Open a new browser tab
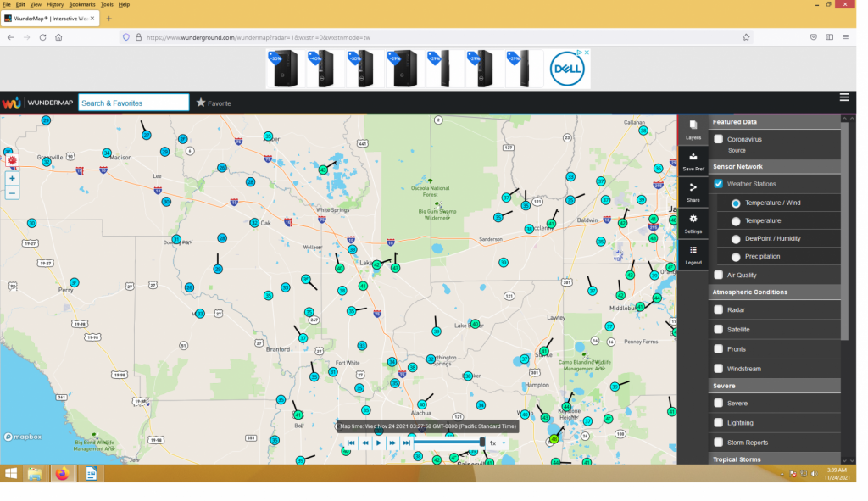 click(110, 19)
